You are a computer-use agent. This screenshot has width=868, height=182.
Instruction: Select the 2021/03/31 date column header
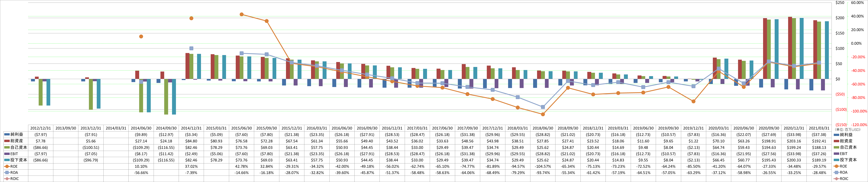(819, 128)
